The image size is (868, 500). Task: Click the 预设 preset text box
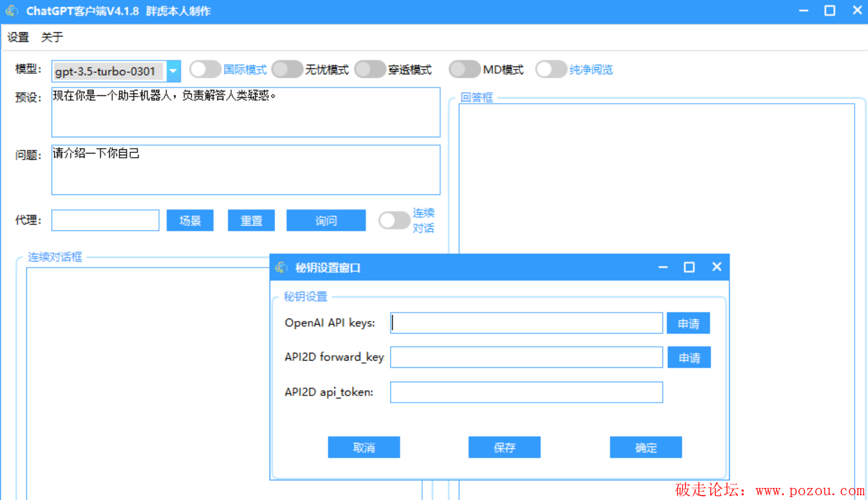(x=246, y=112)
